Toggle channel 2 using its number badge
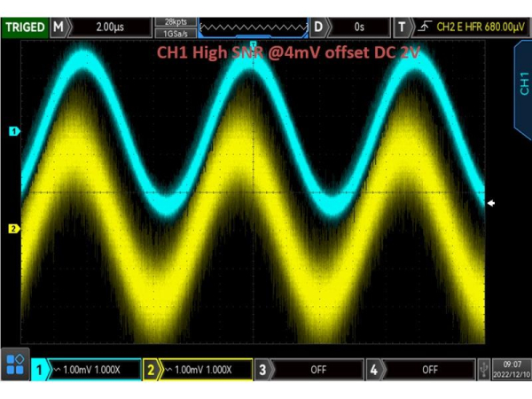This screenshot has width=532, height=399. (x=151, y=368)
